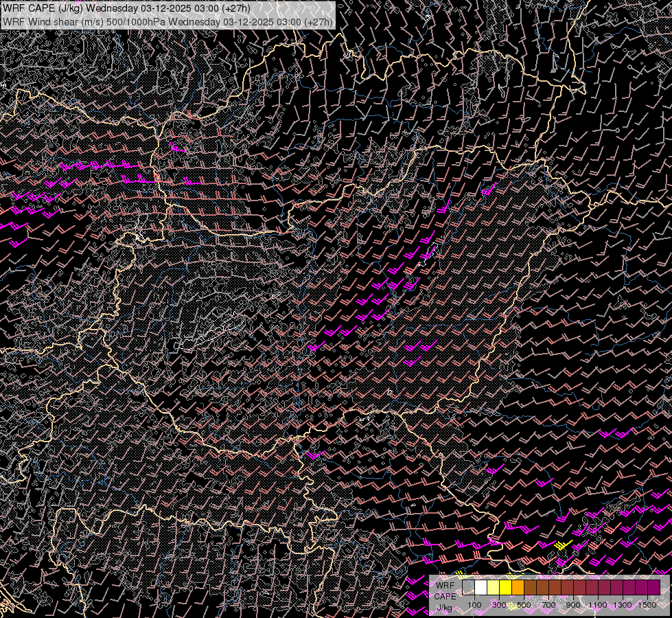Select the pale yellow CAPE legend swatch

point(494,587)
